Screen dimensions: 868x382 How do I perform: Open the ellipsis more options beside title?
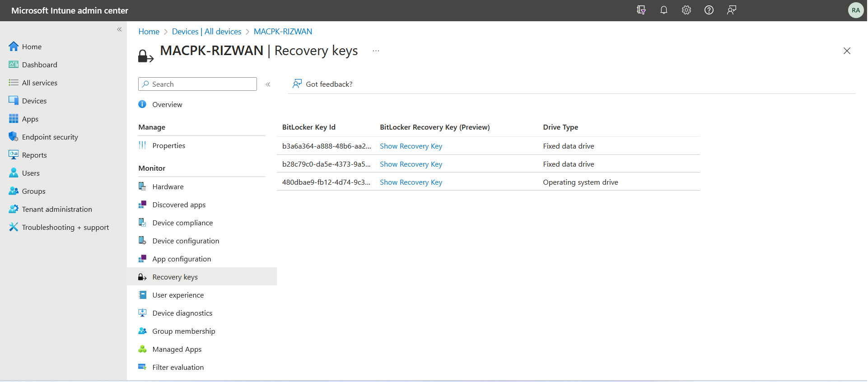[x=376, y=51]
